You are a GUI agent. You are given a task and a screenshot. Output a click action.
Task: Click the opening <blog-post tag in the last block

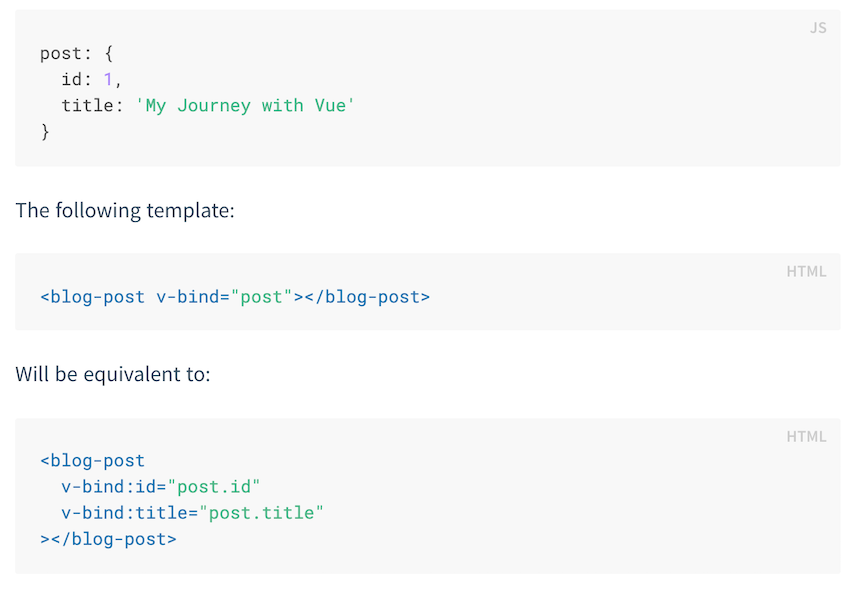click(x=93, y=461)
